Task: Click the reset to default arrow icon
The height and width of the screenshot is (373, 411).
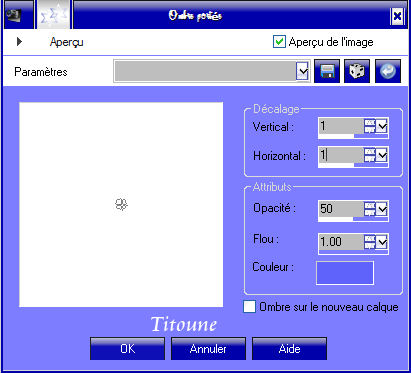Action: [388, 71]
